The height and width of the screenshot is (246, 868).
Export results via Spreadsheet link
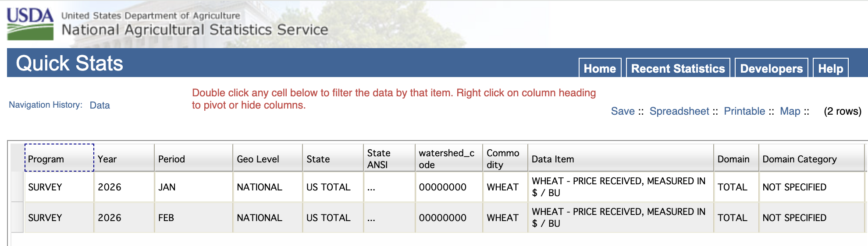(679, 111)
